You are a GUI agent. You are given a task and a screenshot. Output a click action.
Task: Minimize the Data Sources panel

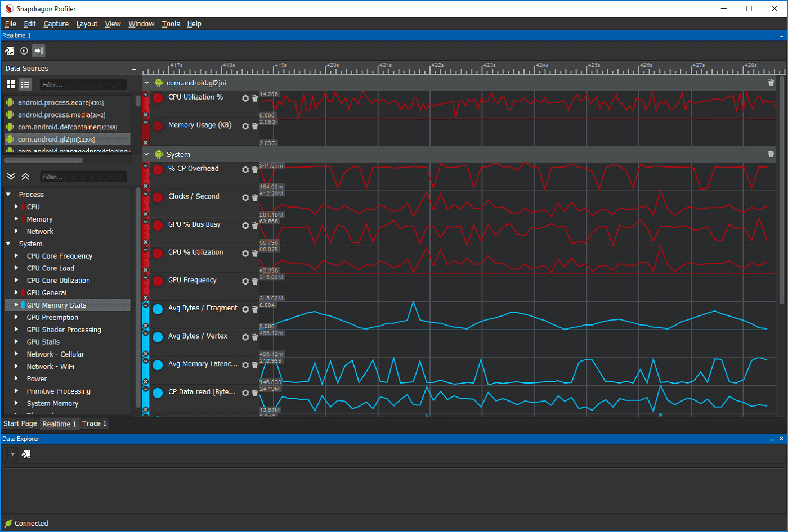[x=134, y=69]
